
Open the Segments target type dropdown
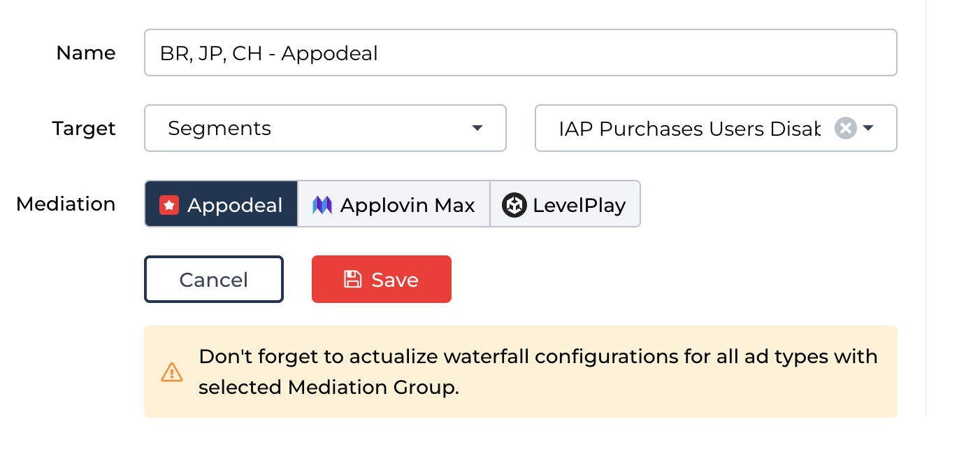(324, 128)
